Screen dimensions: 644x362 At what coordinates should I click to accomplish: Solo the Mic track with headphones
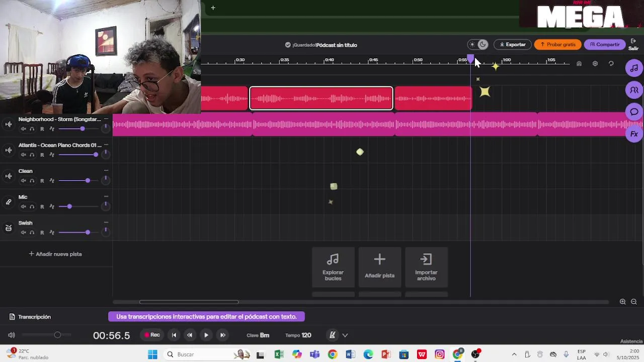tap(32, 207)
